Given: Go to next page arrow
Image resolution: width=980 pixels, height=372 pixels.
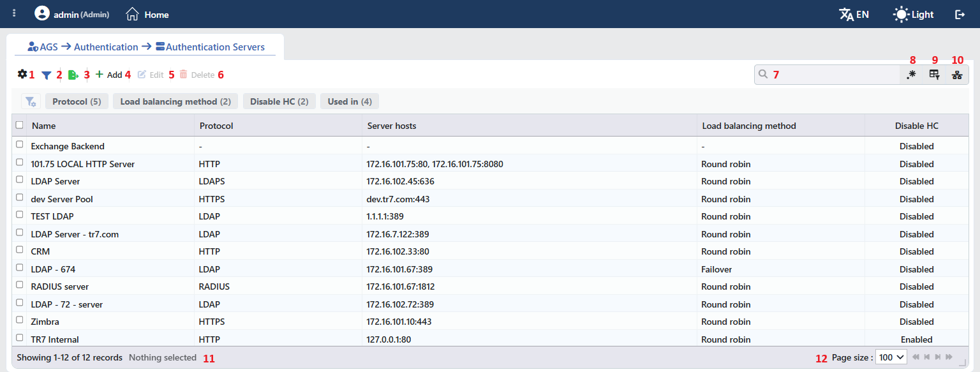Looking at the screenshot, I should tap(938, 357).
